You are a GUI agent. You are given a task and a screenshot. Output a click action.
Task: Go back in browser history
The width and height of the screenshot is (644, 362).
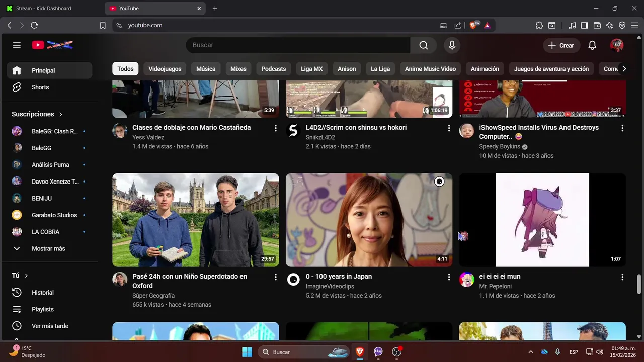(9, 25)
